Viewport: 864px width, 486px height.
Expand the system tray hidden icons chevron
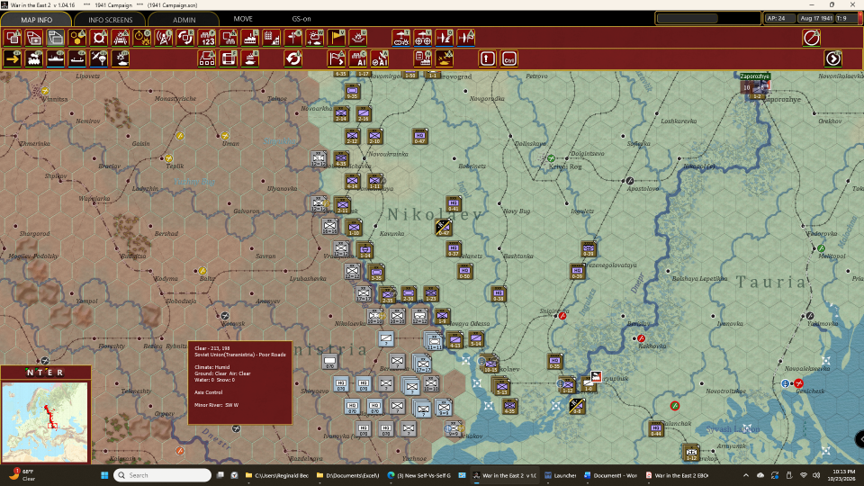(746, 475)
